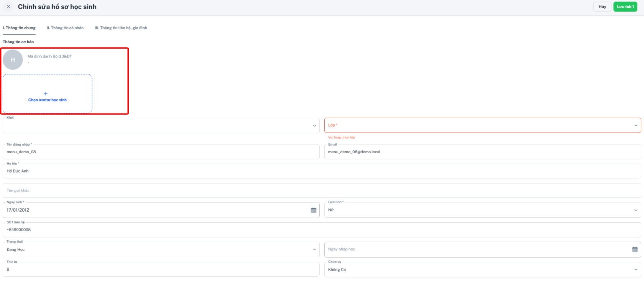Open III. Thông tin liên hệ, gia đình tab
The image size is (644, 284).
pos(121,28)
